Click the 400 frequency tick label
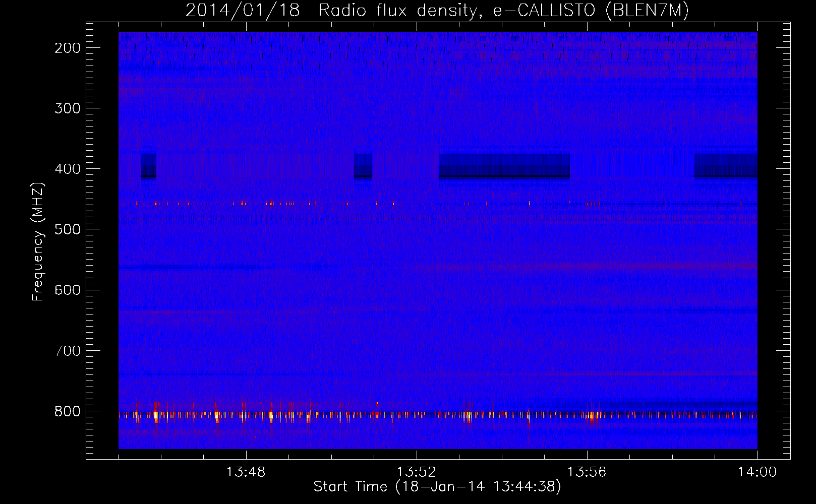 67,169
